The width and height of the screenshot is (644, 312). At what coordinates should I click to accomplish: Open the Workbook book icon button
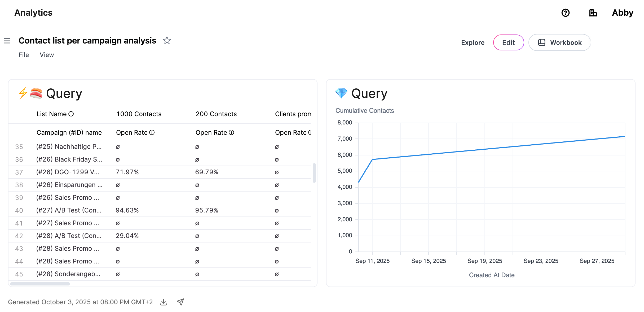(x=542, y=42)
